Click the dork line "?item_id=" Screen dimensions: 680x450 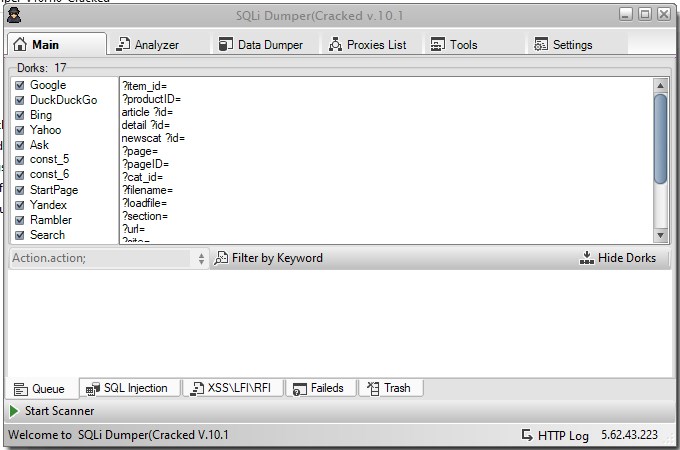click(x=144, y=86)
